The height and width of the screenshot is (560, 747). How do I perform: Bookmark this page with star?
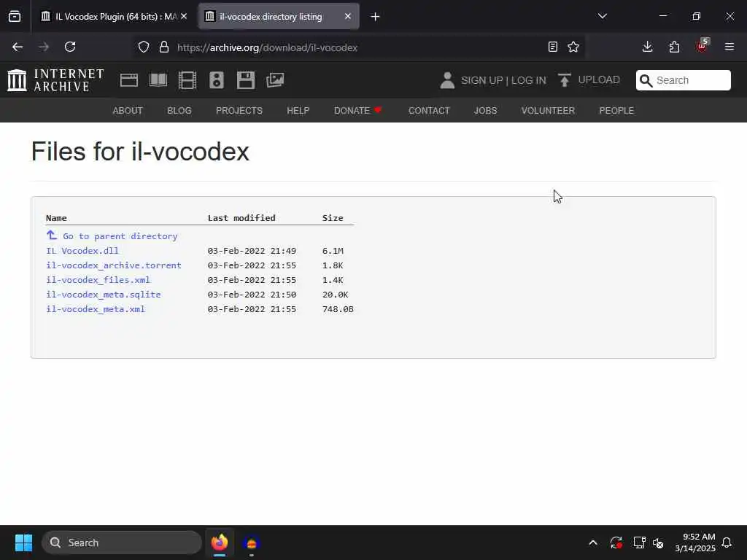click(573, 47)
